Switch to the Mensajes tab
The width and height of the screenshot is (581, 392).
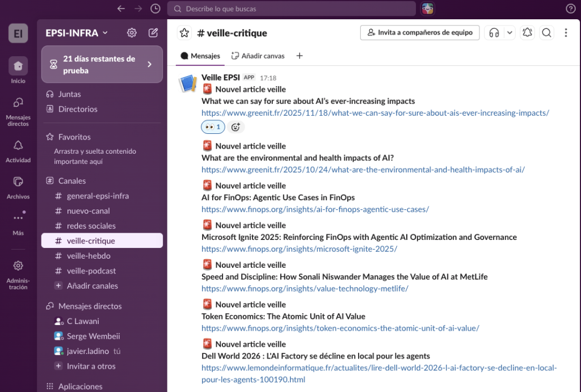point(200,56)
